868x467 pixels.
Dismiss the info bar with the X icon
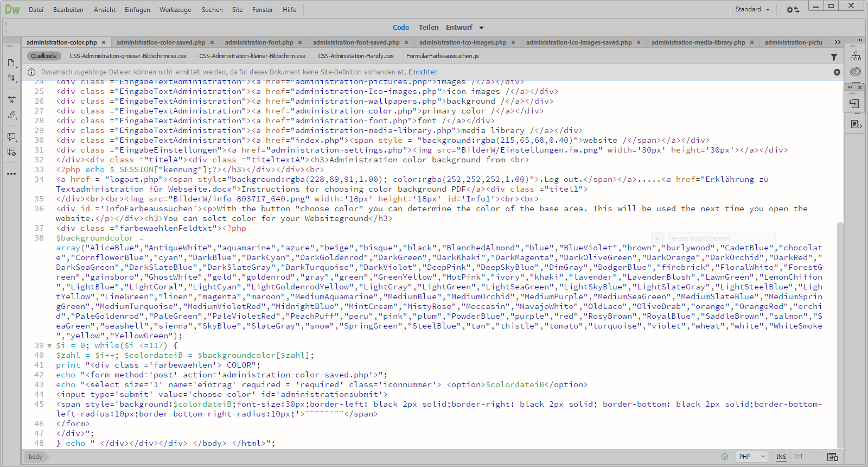pos(837,72)
